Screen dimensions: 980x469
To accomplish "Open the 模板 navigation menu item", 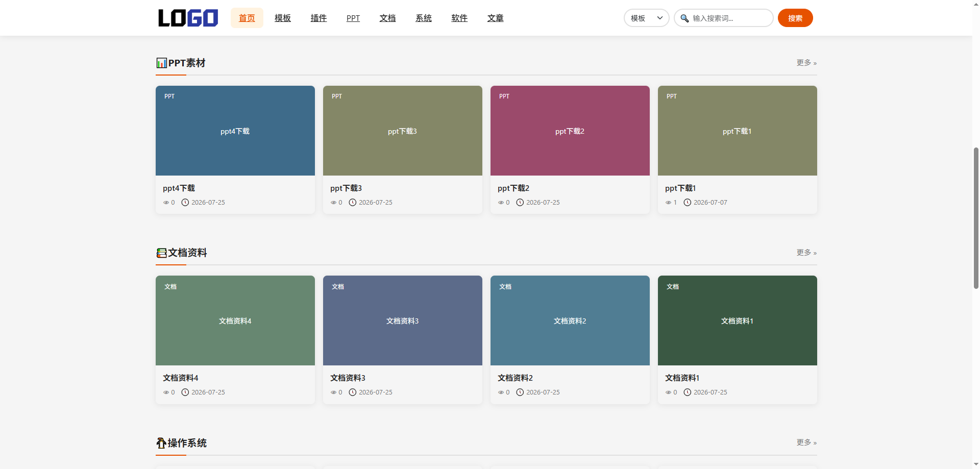I will (x=283, y=18).
